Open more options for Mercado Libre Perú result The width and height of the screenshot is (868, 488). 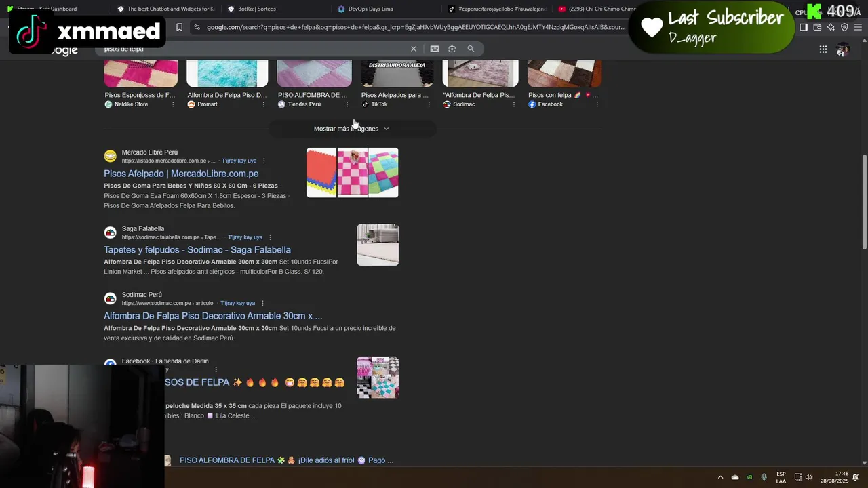point(264,161)
